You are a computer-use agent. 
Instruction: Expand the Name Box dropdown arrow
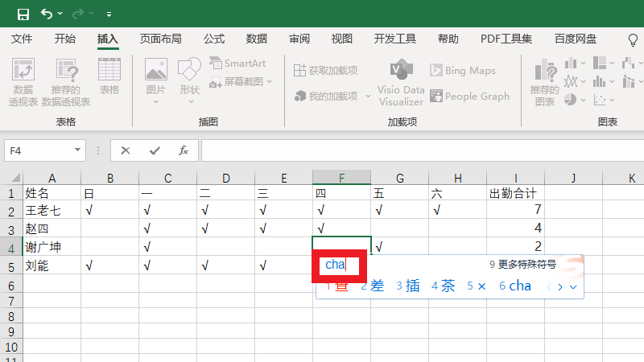pyautogui.click(x=78, y=150)
